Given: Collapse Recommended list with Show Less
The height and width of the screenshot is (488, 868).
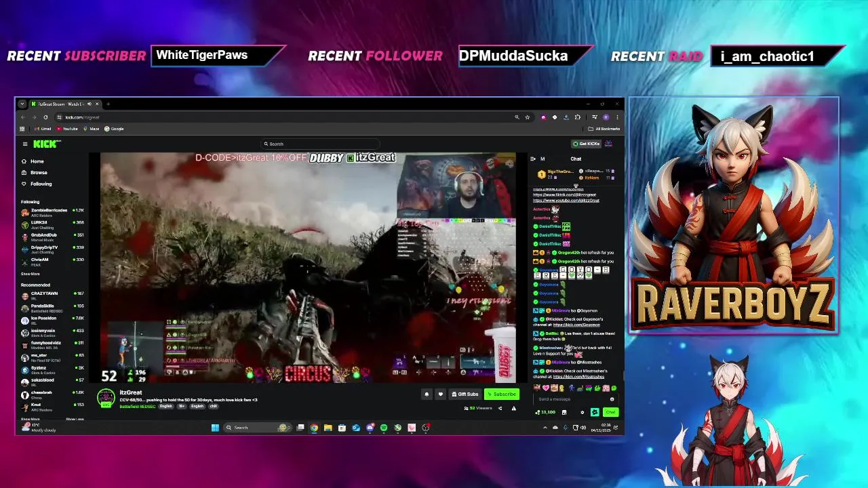Looking at the screenshot, I should point(75,419).
